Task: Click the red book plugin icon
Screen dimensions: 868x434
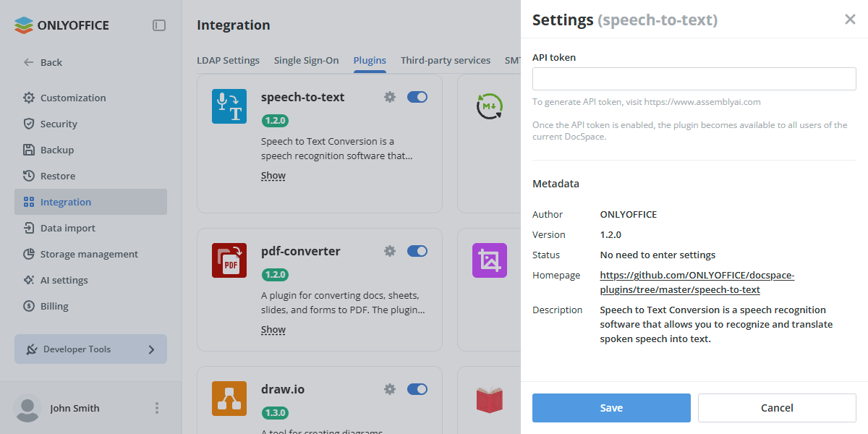Action: [490, 399]
